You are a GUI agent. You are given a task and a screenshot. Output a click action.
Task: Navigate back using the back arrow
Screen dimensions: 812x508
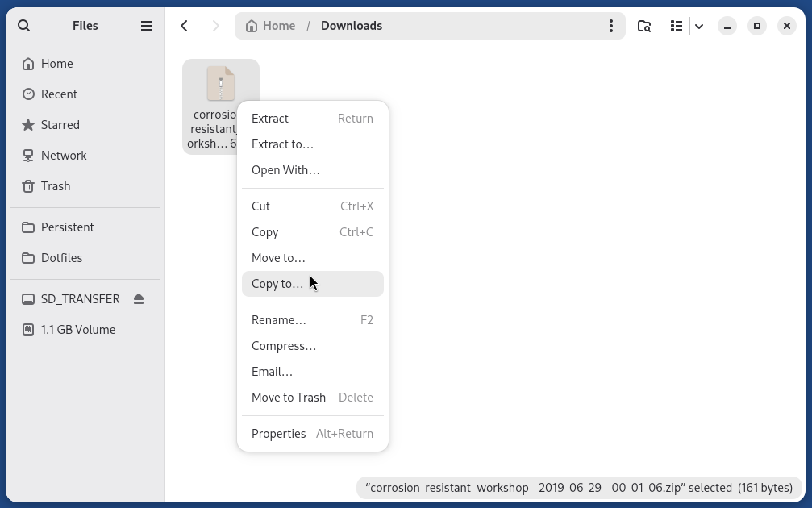point(184,25)
